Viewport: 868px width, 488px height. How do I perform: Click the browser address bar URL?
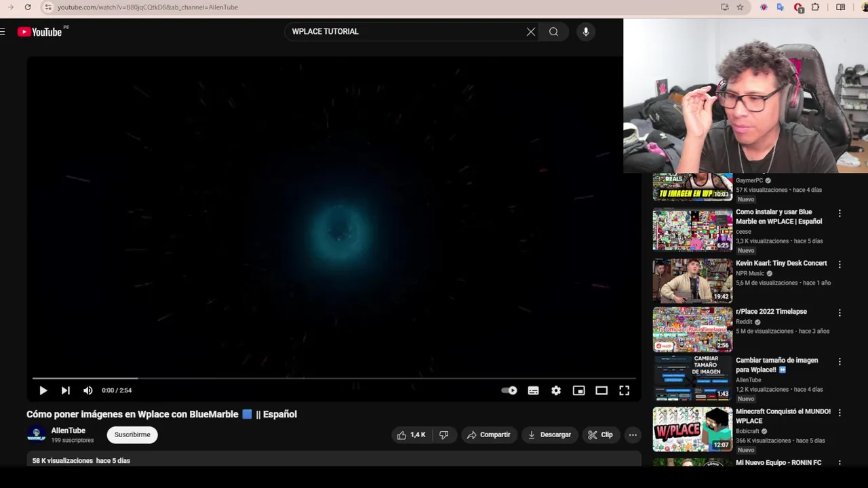(x=148, y=7)
